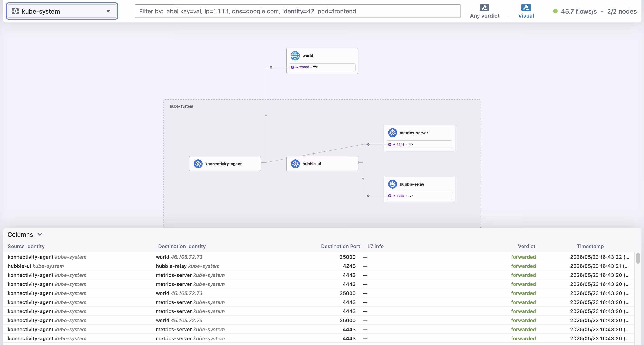
Task: Click the hubble-relay kube-system destination cell
Action: pos(187,266)
